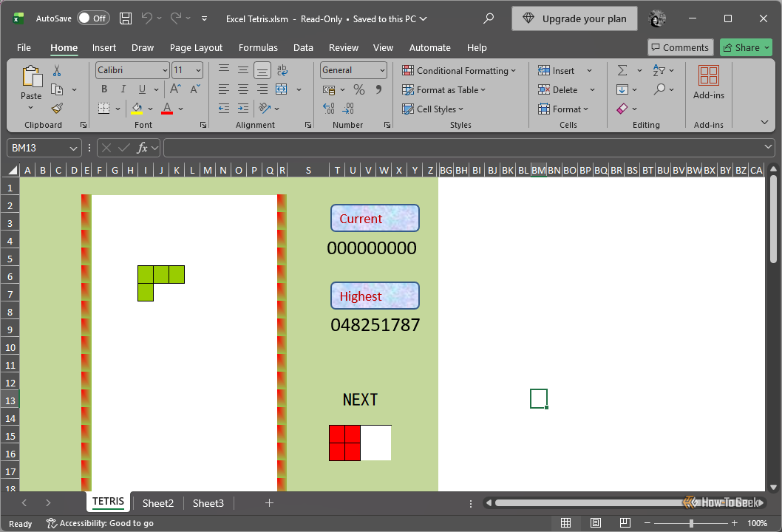The image size is (782, 532).
Task: Open the File menu
Action: [x=24, y=47]
